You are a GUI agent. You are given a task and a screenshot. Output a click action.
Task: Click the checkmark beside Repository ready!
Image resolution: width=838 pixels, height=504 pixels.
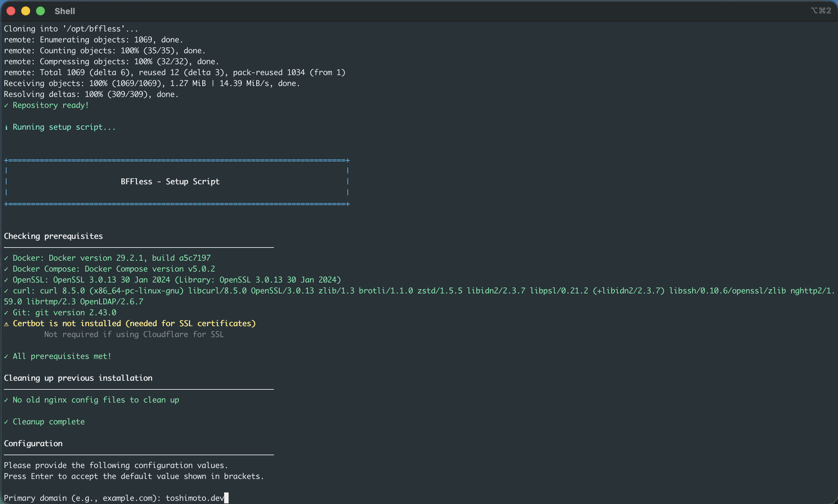(x=6, y=106)
